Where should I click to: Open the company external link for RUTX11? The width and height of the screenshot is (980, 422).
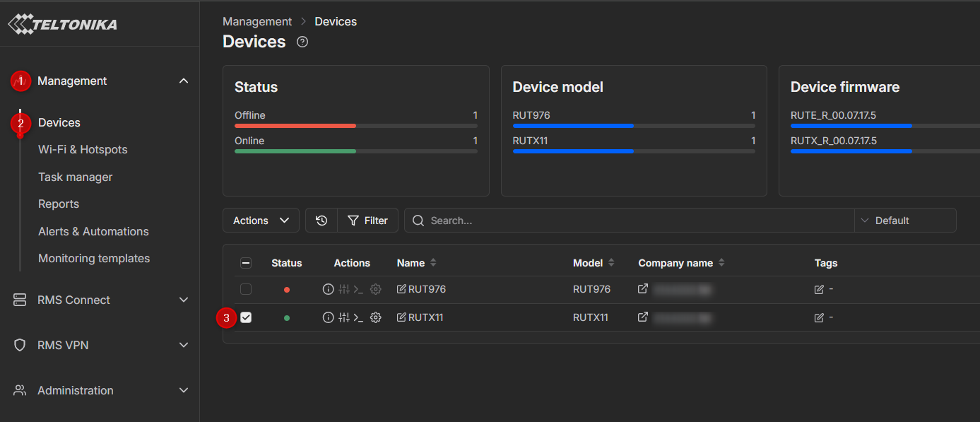click(x=643, y=317)
